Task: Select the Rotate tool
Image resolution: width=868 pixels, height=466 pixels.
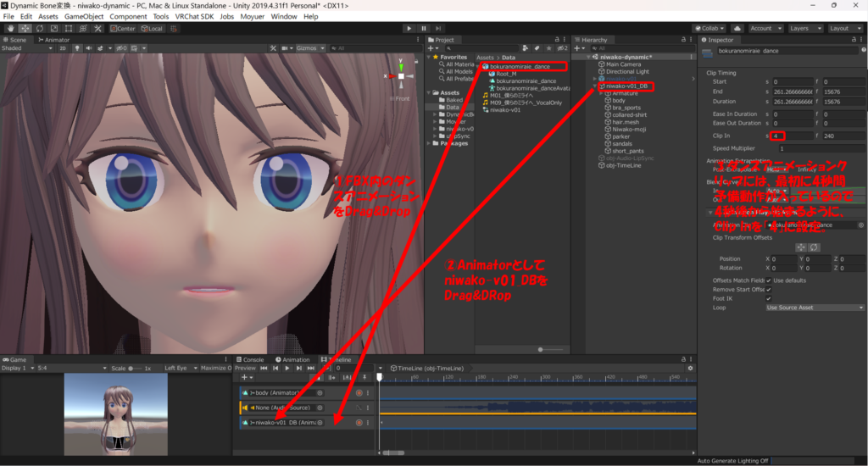Action: click(40, 28)
